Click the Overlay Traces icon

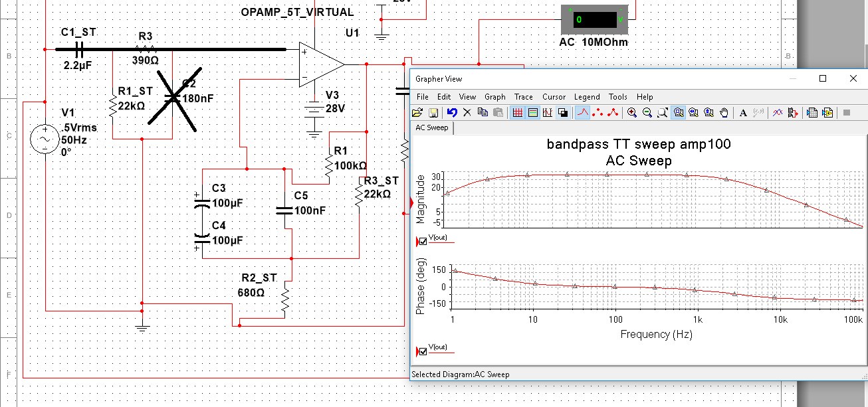point(778,113)
